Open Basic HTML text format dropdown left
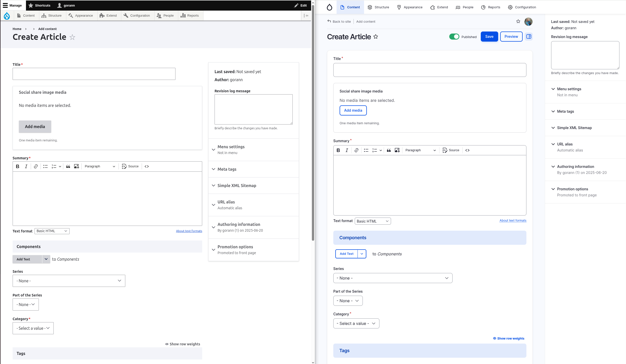This screenshot has width=626, height=364. tap(52, 231)
